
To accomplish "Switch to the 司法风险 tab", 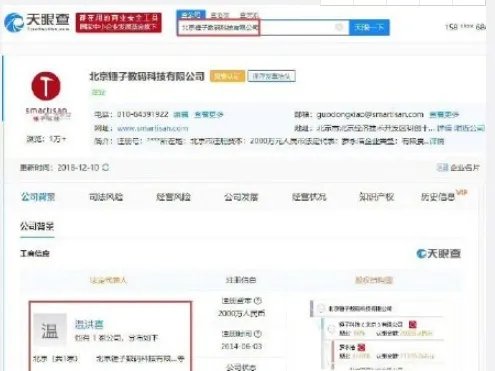I will (x=106, y=197).
